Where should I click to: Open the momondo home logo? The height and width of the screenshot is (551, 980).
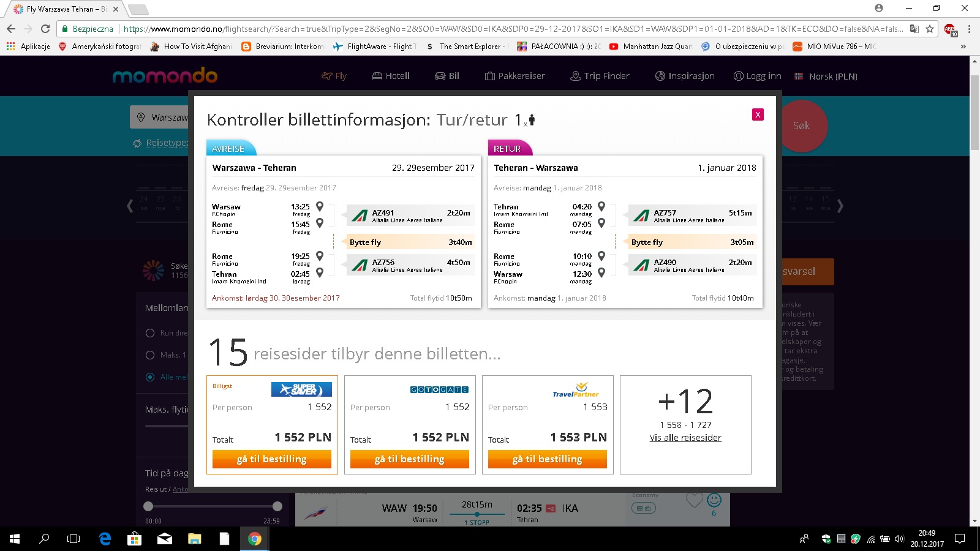165,76
